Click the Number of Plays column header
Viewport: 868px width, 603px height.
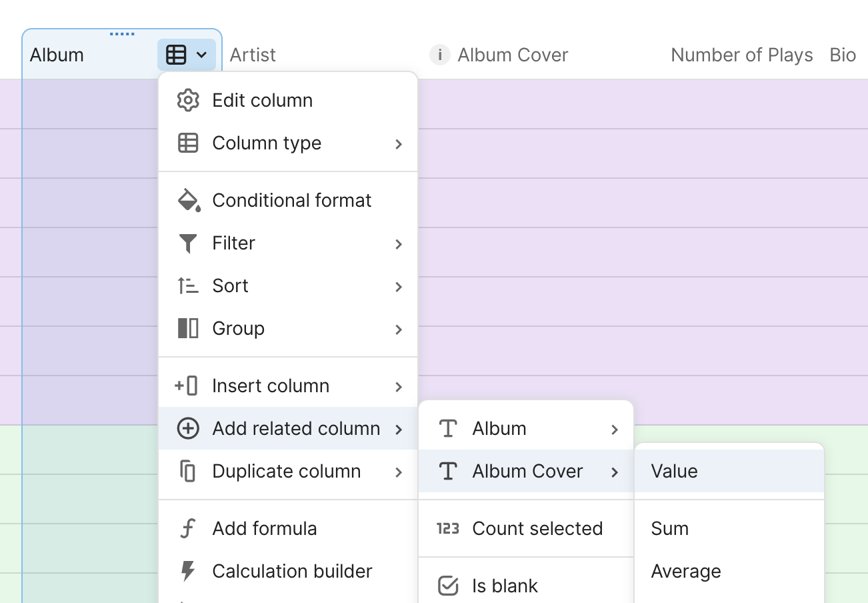coord(741,55)
